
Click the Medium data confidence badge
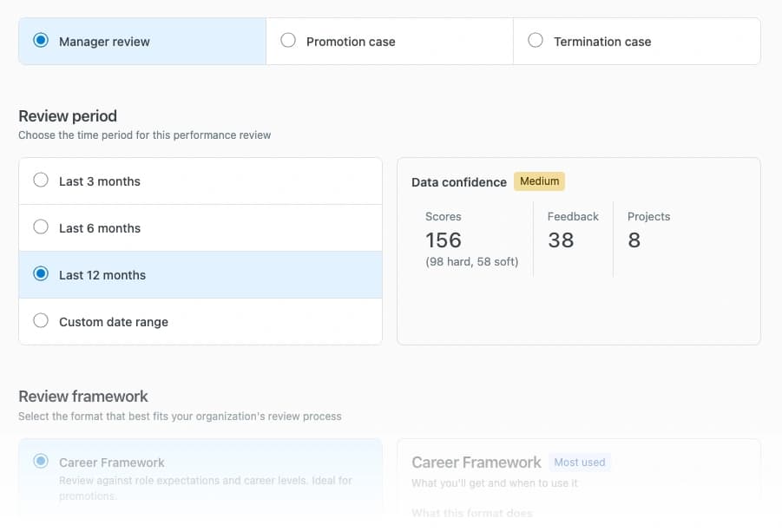(539, 181)
